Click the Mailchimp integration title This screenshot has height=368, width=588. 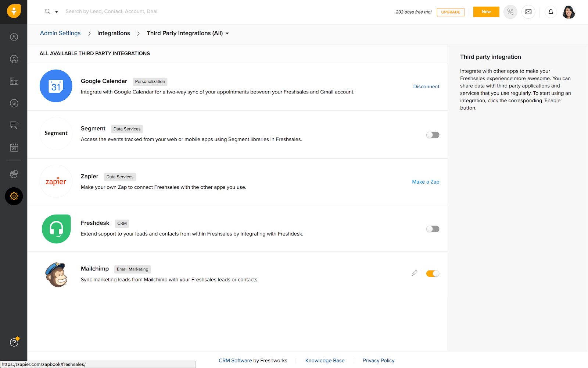tap(95, 269)
